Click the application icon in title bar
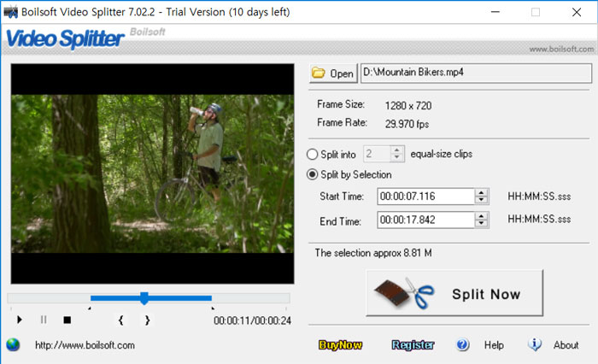Viewport: 598px width, 364px height. pos(10,12)
